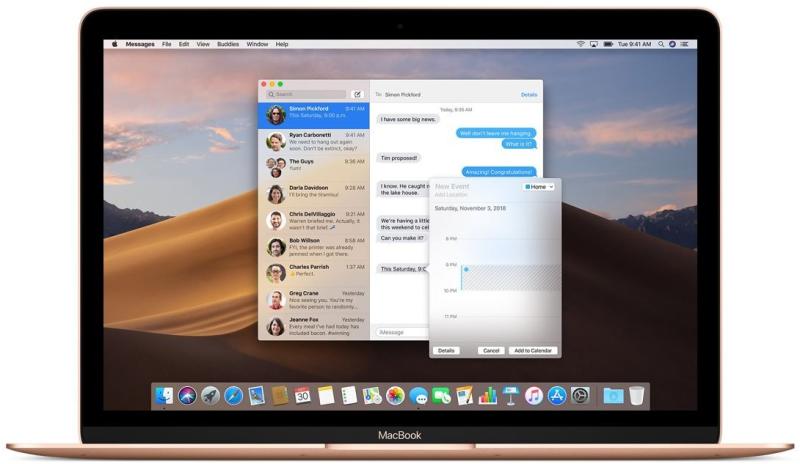Open FaceTime green icon in dock
Screen dimensions: 800x464
pyautogui.click(x=441, y=396)
